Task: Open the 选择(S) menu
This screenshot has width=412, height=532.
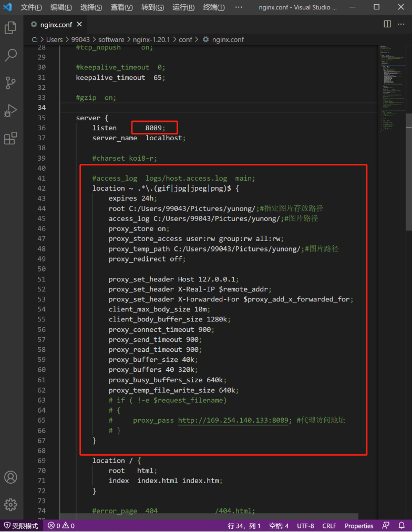Action: [91, 7]
